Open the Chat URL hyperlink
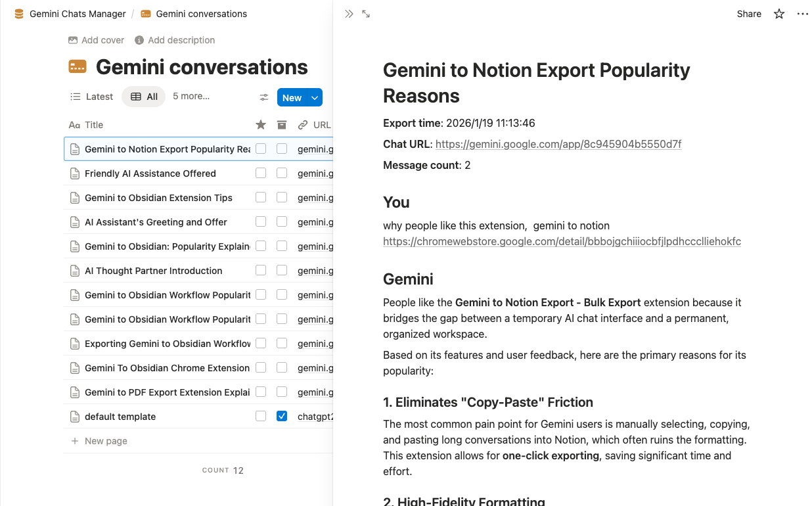 point(558,144)
